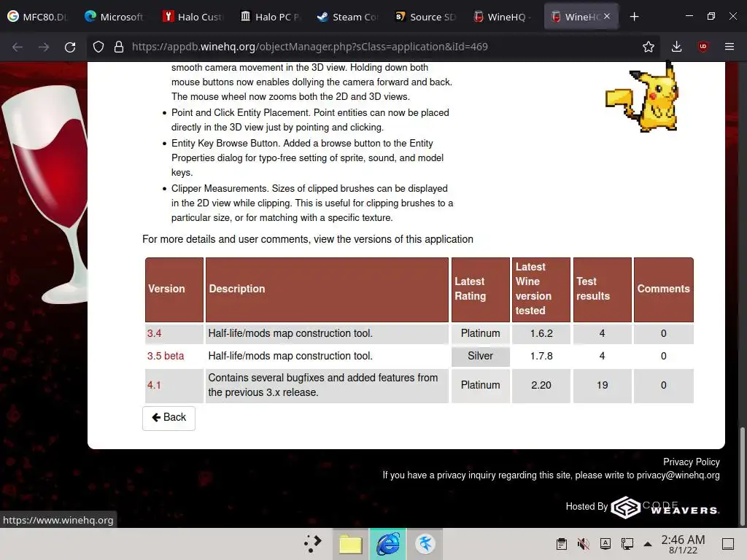Click Wine version 1.7.8 cell
This screenshot has width=747, height=560.
541,356
